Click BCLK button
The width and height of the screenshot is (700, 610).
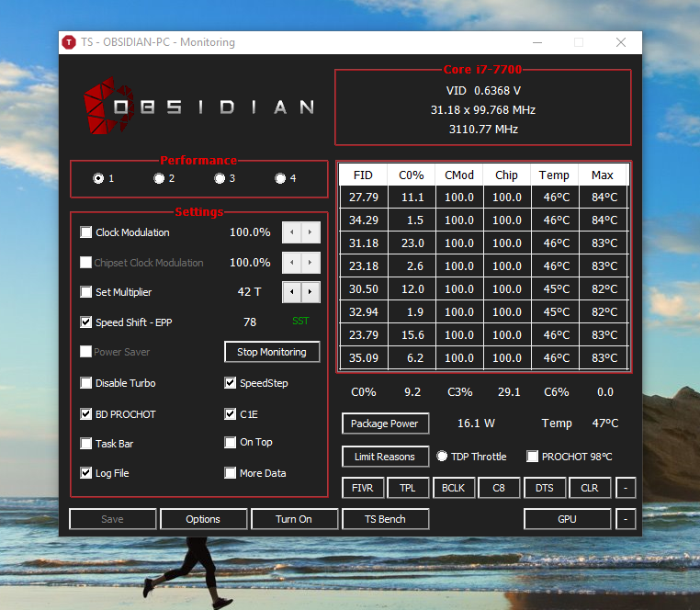pos(454,488)
